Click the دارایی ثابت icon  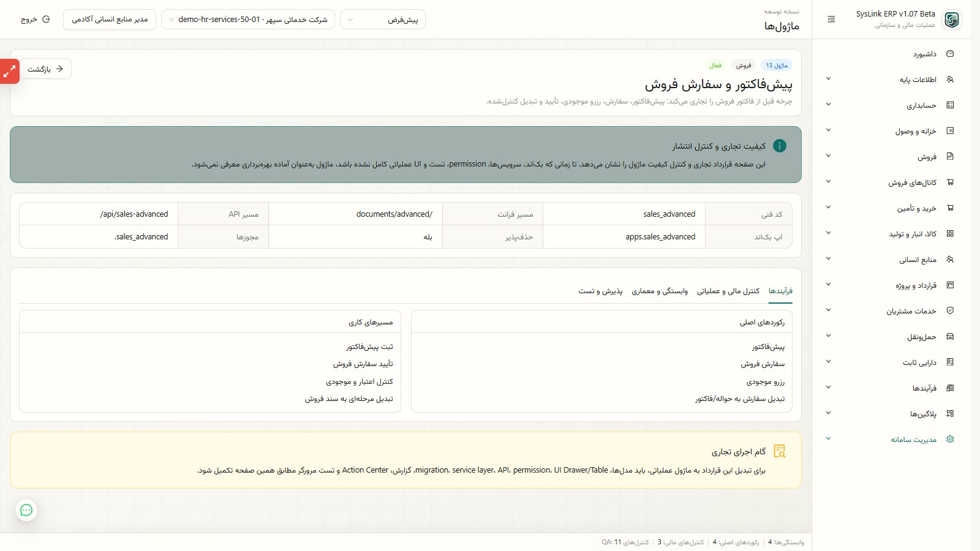(950, 362)
